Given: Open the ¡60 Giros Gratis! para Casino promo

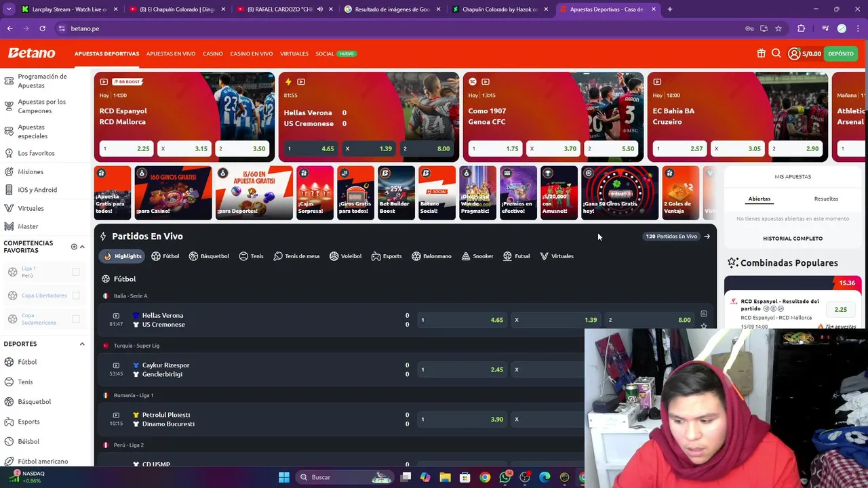Looking at the screenshot, I should coord(173,193).
